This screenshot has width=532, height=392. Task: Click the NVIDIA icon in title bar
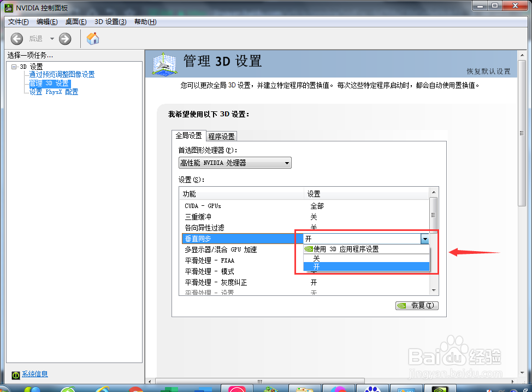[9, 8]
